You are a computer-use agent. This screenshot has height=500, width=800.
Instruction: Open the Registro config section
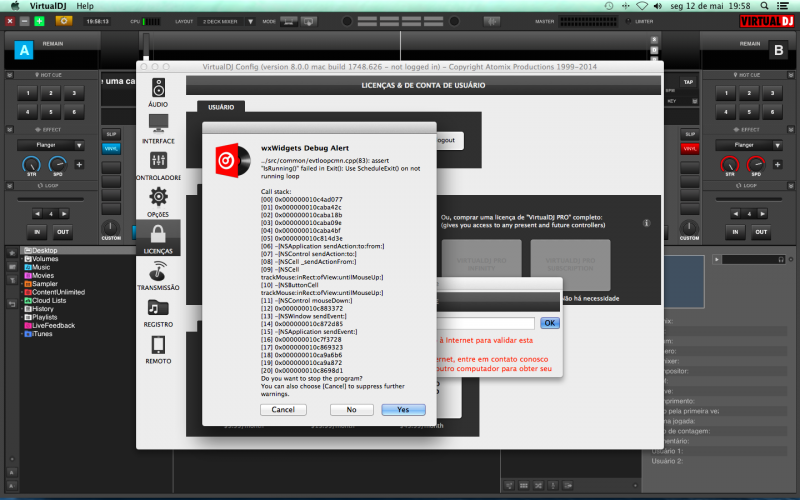[158, 312]
